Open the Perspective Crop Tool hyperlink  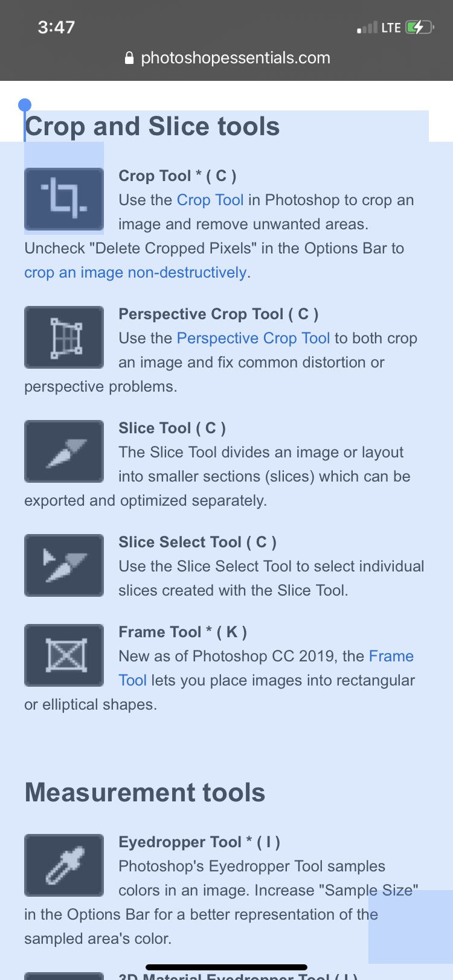(253, 338)
